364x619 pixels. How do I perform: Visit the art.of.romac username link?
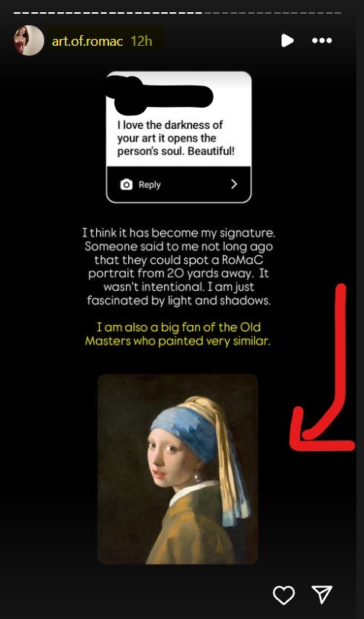click(x=87, y=41)
